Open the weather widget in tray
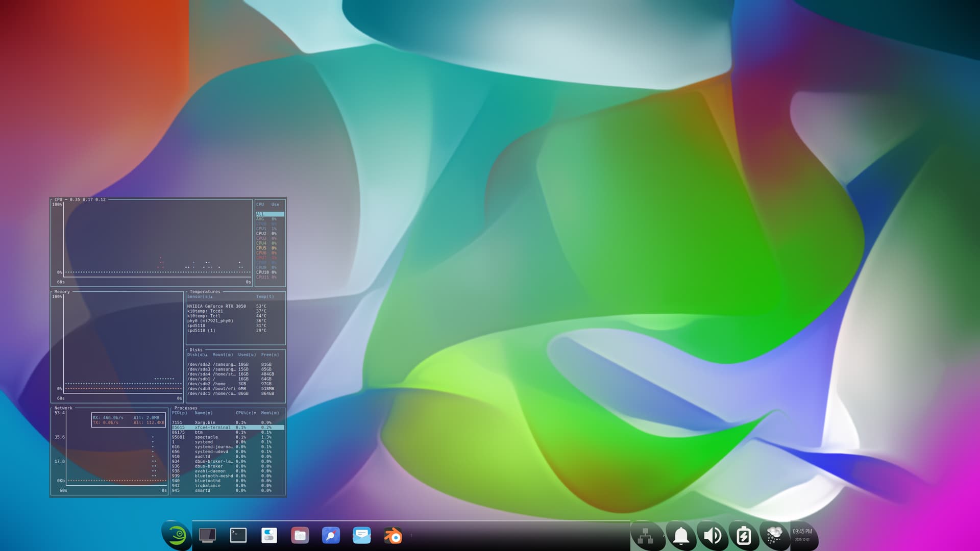 click(x=774, y=536)
